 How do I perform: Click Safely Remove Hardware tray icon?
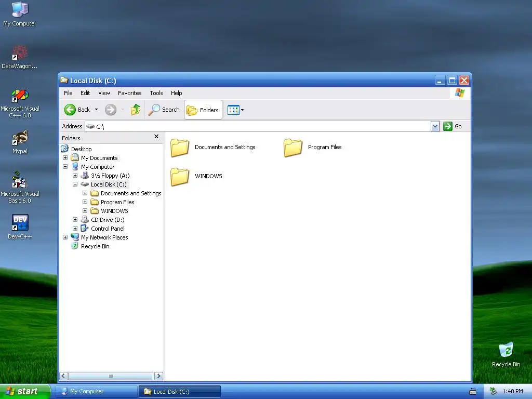(x=493, y=392)
